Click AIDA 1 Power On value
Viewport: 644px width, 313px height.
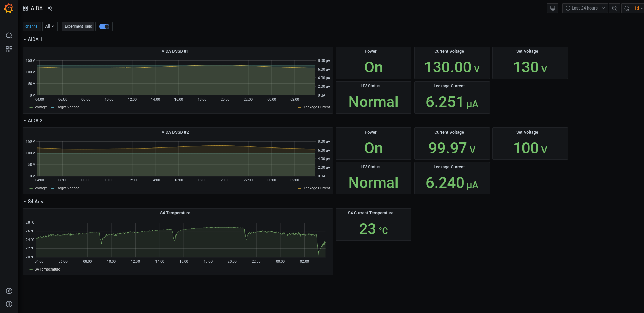click(x=373, y=67)
